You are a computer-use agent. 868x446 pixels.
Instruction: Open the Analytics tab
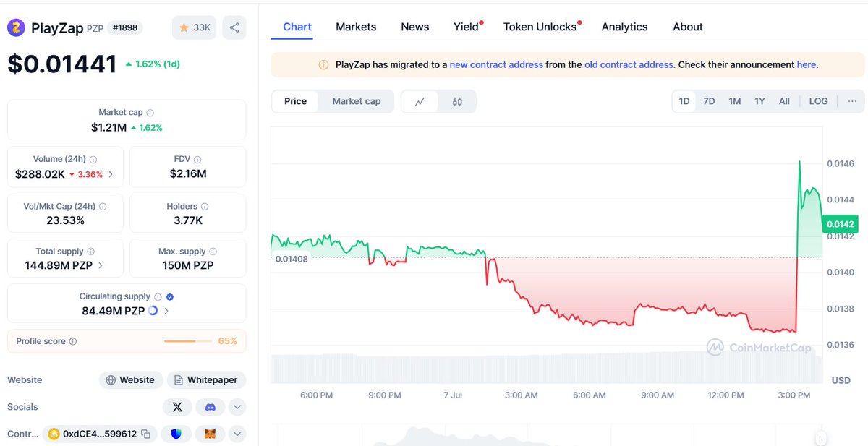pos(624,27)
